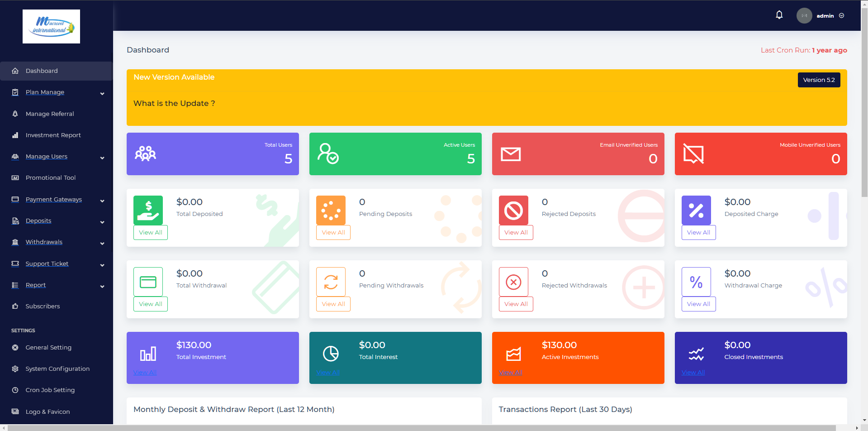Click the Email Unverified envelope icon
The width and height of the screenshot is (868, 431).
coord(511,154)
